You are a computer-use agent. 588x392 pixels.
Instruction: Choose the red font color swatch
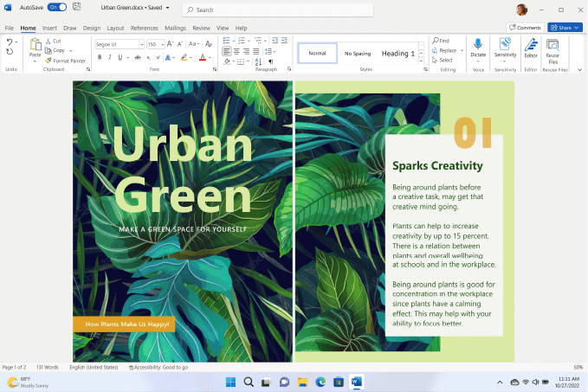204,57
